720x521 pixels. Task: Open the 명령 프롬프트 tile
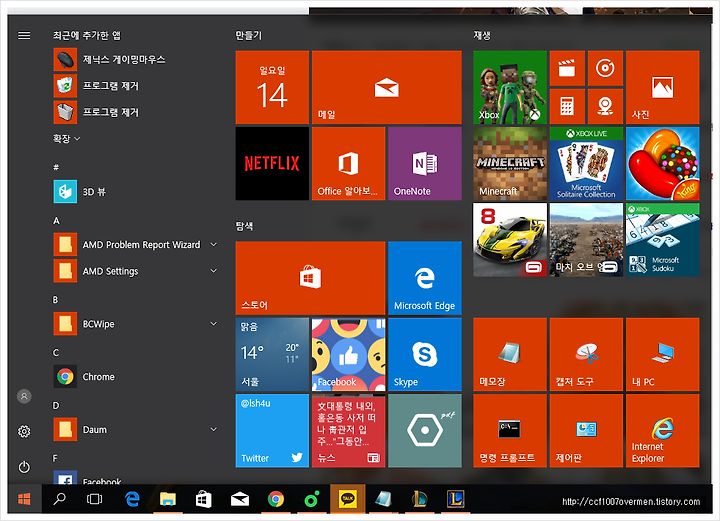click(510, 431)
